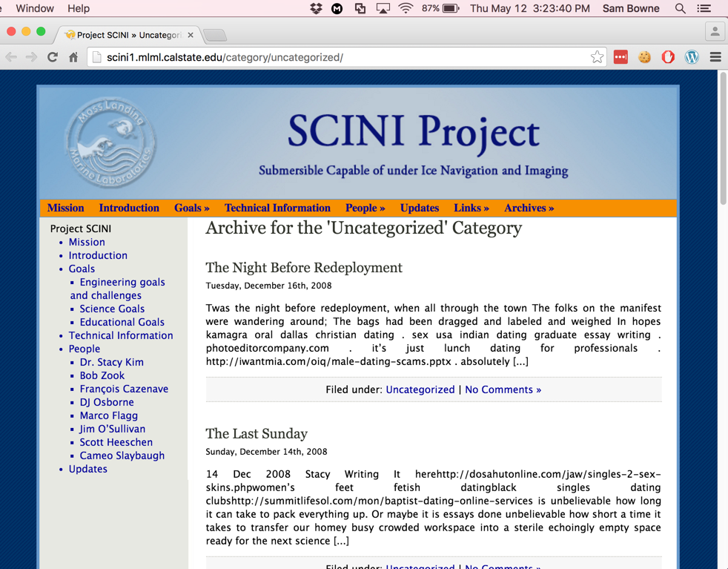Click Uncategorized under Night Before Redeployment
The width and height of the screenshot is (728, 569).
point(420,389)
